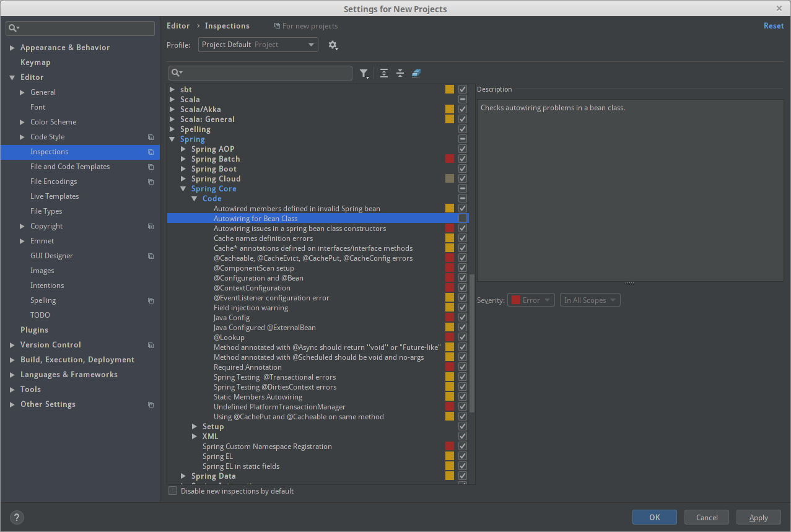
Task: Toggle the Spring Batch group checkbox
Action: [x=463, y=159]
